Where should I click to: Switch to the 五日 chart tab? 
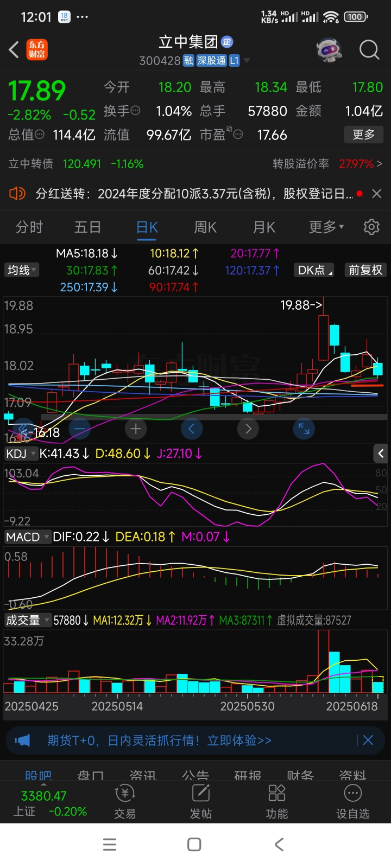click(88, 227)
